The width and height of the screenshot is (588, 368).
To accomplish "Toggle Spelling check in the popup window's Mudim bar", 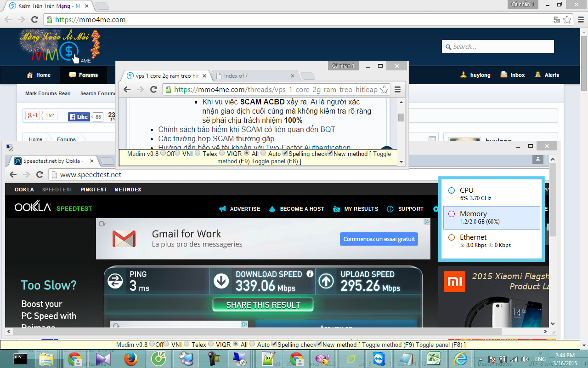I will pos(285,153).
